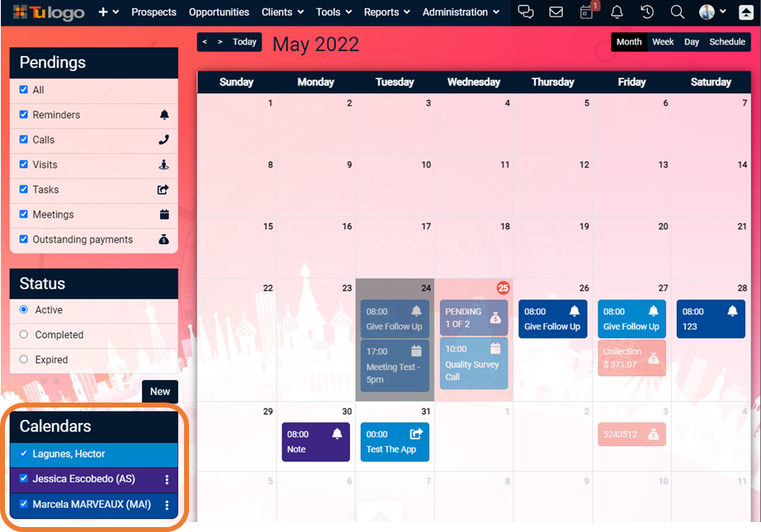Screen dimensions: 761x532
Task: Select the Completed status radio button
Action: (x=23, y=334)
